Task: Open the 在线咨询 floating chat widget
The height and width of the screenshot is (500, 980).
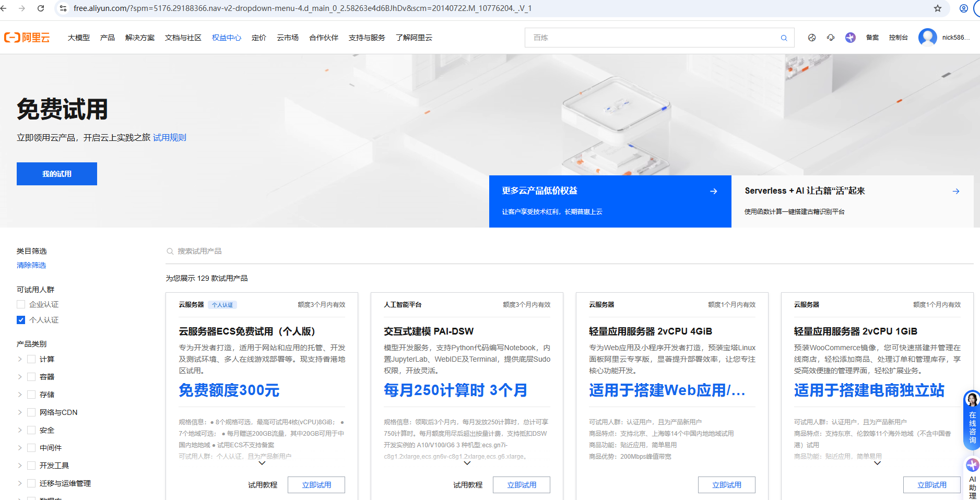Action: click(972, 421)
